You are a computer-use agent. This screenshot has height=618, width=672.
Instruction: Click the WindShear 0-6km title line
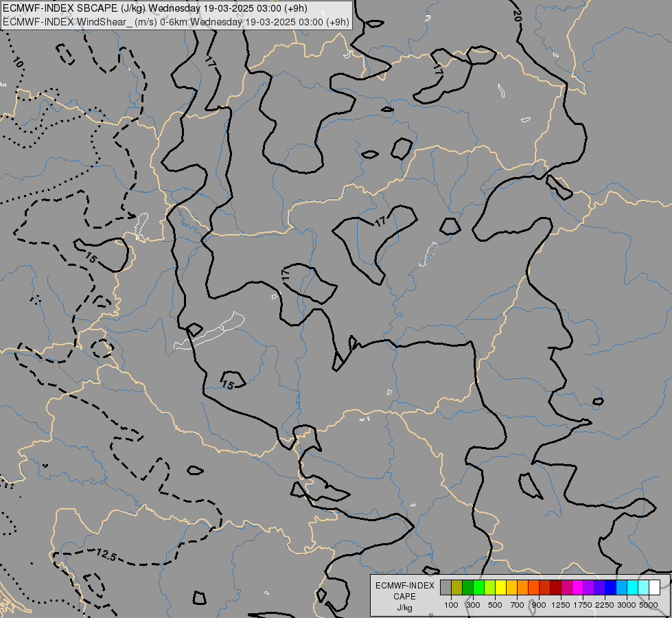(176, 22)
